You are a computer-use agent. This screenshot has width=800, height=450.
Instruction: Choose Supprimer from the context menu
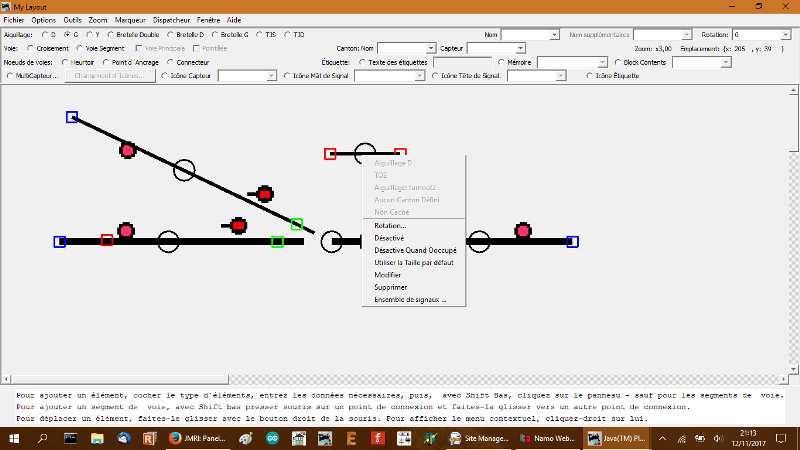[x=391, y=287]
